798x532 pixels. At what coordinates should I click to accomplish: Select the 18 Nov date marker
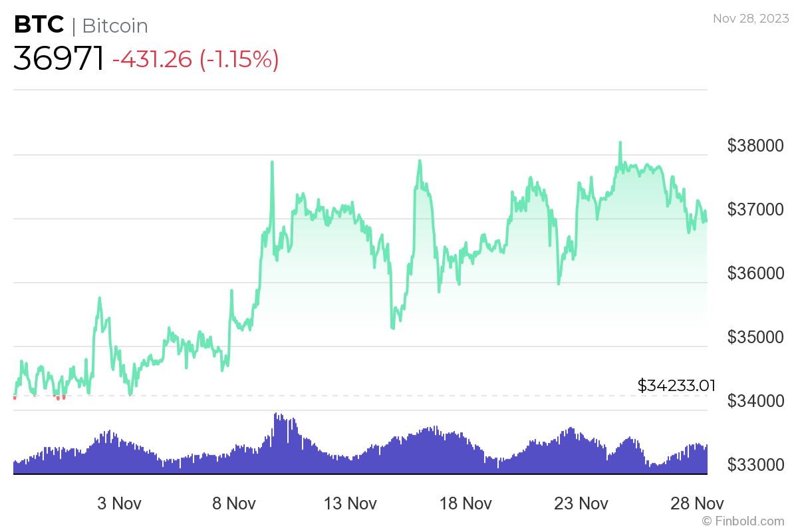point(465,503)
